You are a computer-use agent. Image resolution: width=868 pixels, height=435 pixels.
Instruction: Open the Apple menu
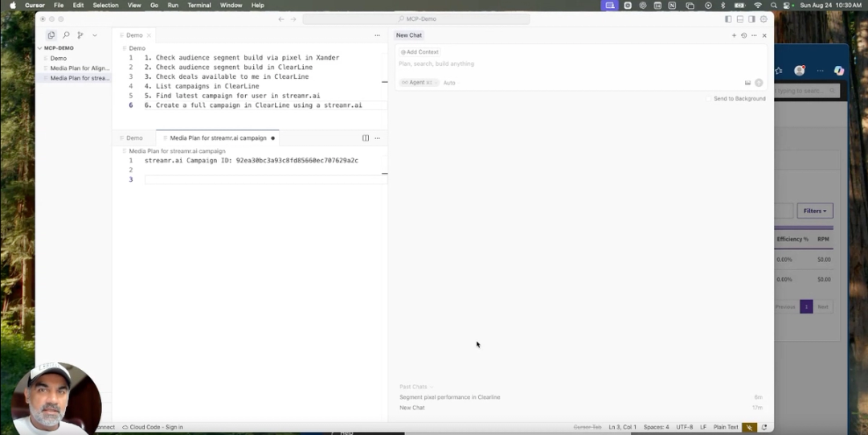coord(13,5)
